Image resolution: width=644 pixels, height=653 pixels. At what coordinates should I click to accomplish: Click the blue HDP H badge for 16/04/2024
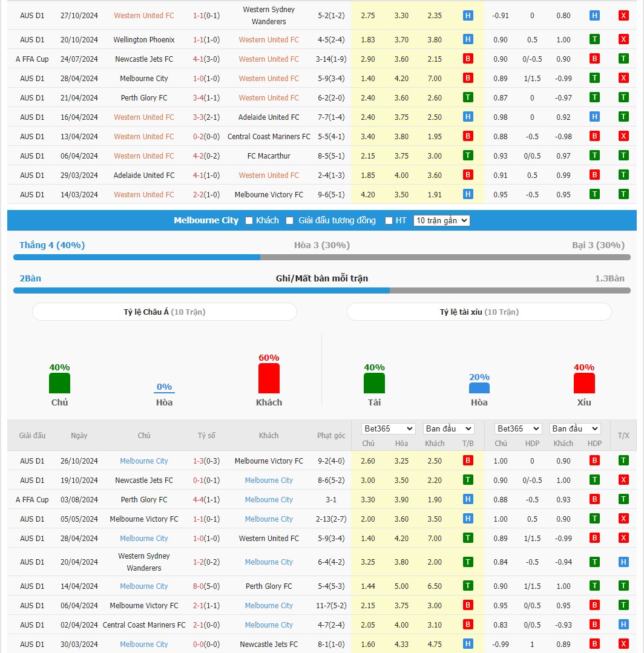point(594,117)
